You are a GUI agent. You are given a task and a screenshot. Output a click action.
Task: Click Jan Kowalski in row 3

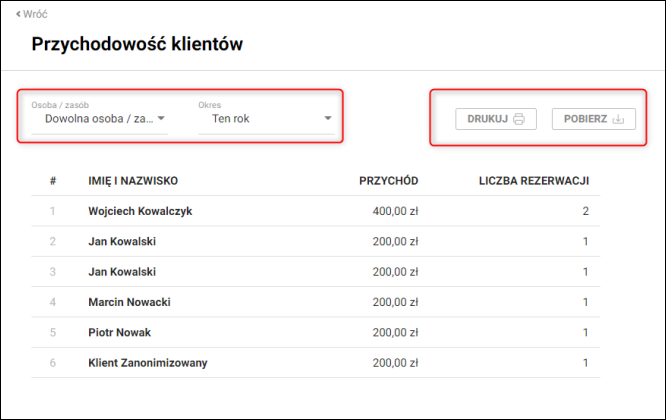(122, 272)
